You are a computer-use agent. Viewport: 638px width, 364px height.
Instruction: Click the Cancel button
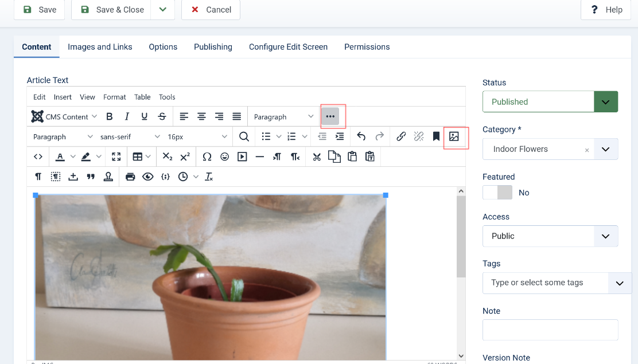(x=211, y=10)
